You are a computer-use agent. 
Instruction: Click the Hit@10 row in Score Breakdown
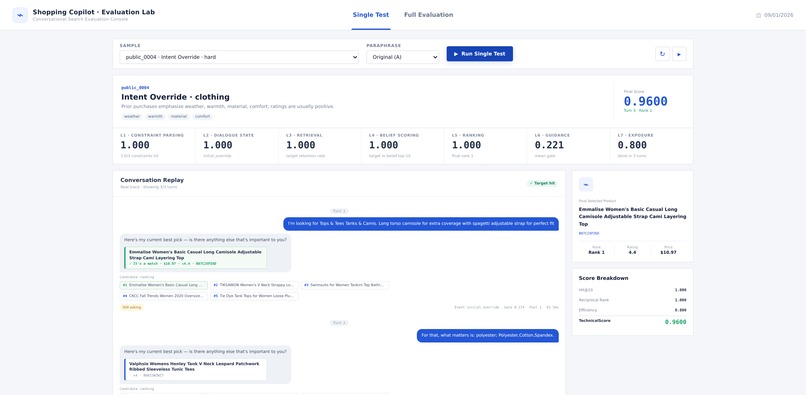pos(632,290)
